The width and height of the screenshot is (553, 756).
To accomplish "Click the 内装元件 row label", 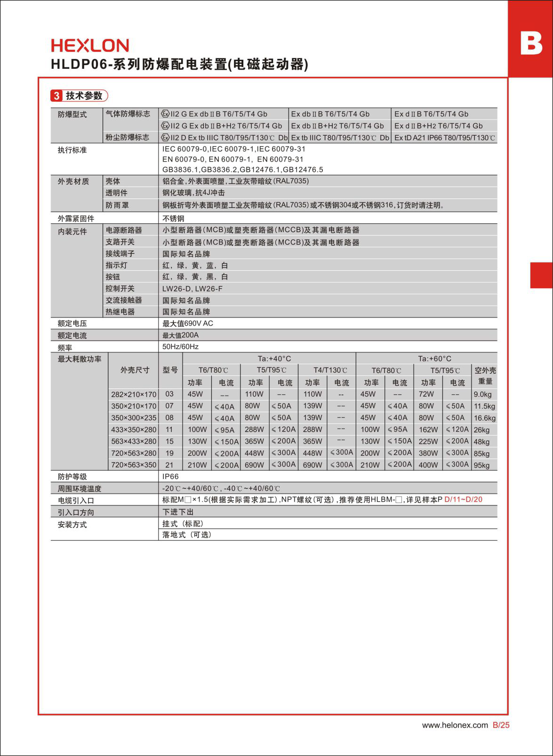I will point(72,231).
